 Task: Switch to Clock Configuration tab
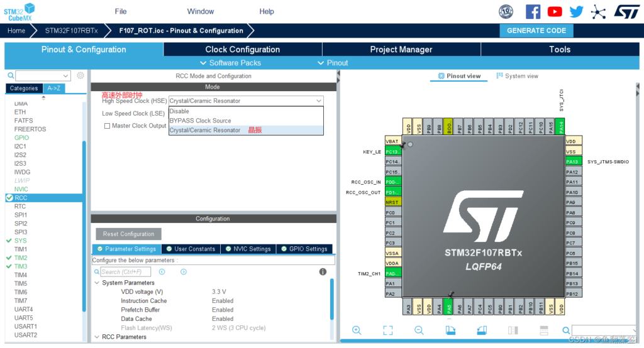click(243, 49)
